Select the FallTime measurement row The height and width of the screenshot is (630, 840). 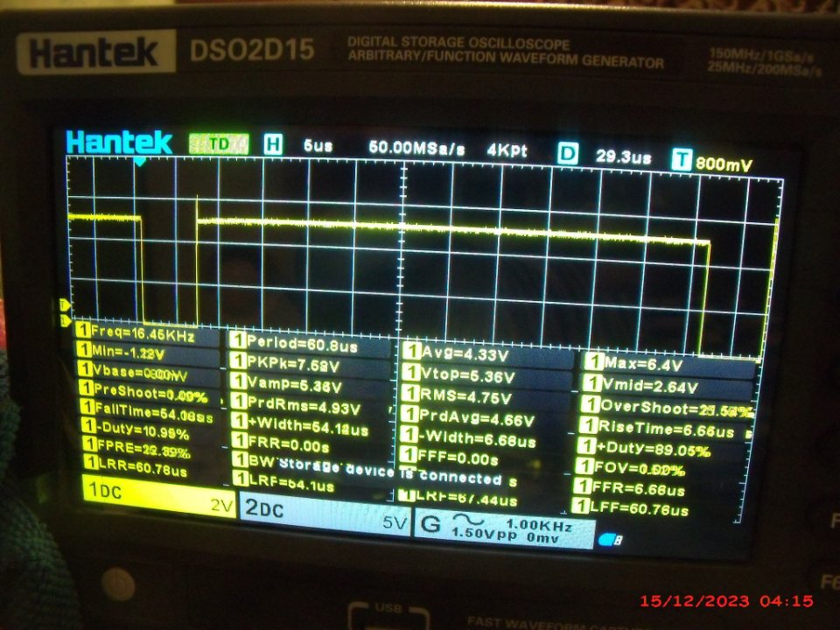click(x=147, y=412)
